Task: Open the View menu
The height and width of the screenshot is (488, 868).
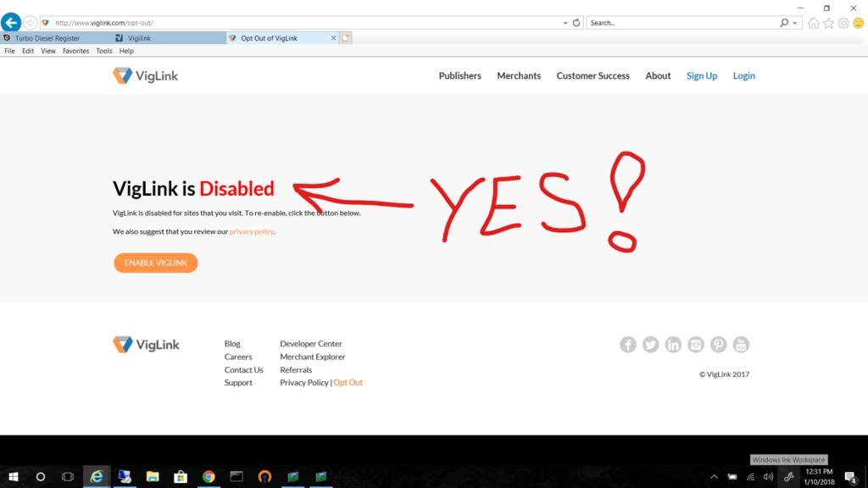Action: (48, 51)
